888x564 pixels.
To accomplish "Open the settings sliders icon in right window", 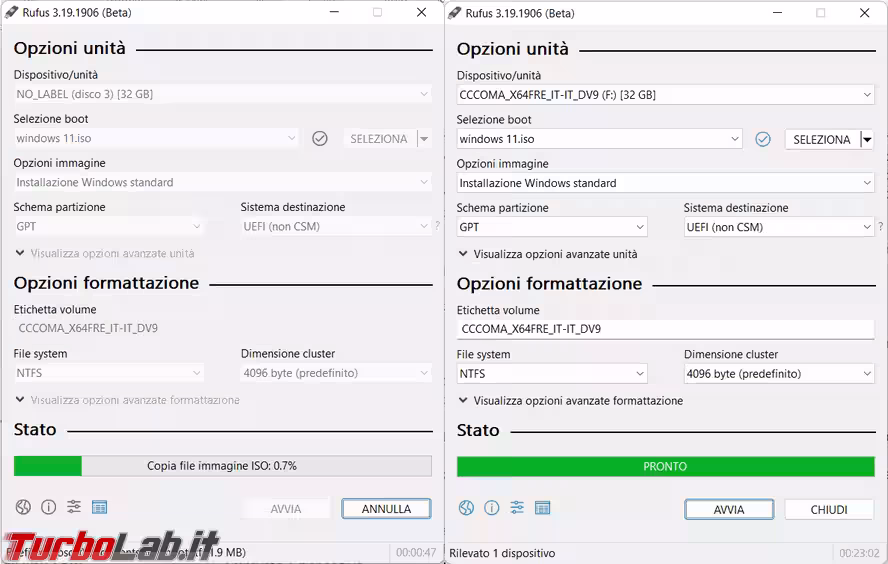I will coord(517,508).
